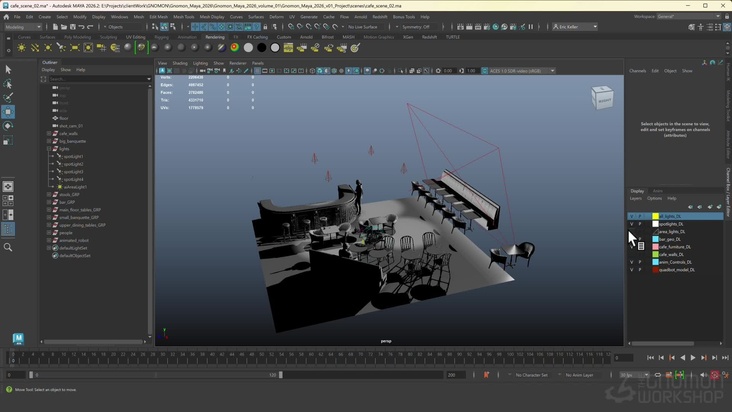Expand the people group in Outliner

pyautogui.click(x=49, y=232)
